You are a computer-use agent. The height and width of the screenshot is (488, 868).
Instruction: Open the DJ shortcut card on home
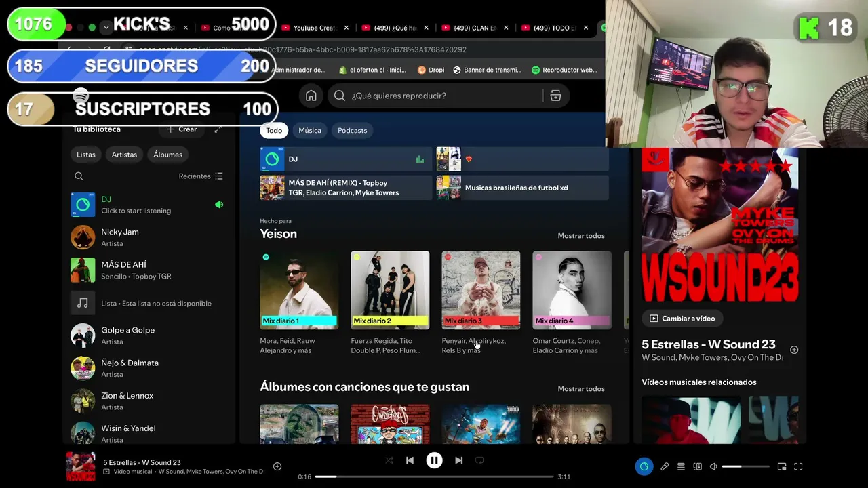[346, 159]
